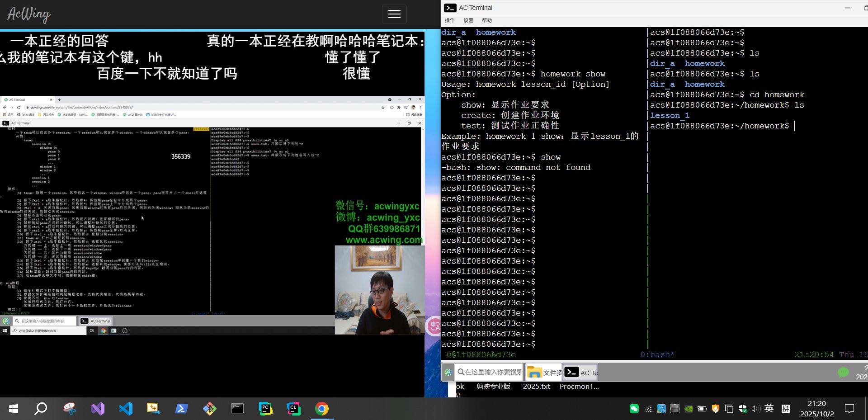Click the AcWing logo
This screenshot has height=420, width=868.
pyautogui.click(x=29, y=14)
